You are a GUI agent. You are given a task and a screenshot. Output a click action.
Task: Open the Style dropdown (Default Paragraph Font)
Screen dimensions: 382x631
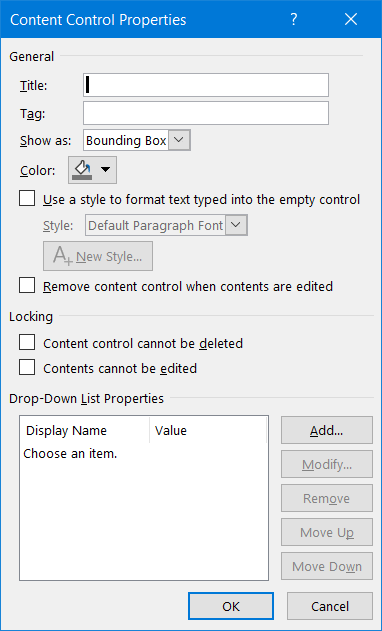pyautogui.click(x=166, y=225)
